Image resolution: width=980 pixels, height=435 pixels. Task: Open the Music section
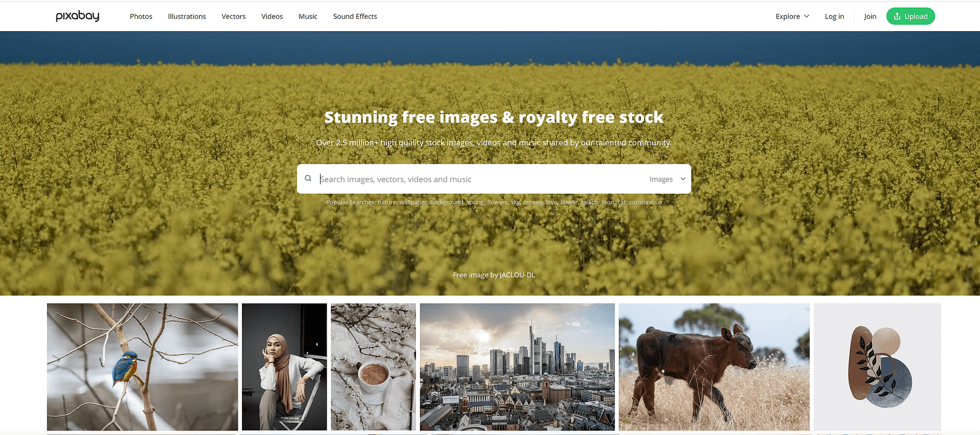click(x=308, y=16)
